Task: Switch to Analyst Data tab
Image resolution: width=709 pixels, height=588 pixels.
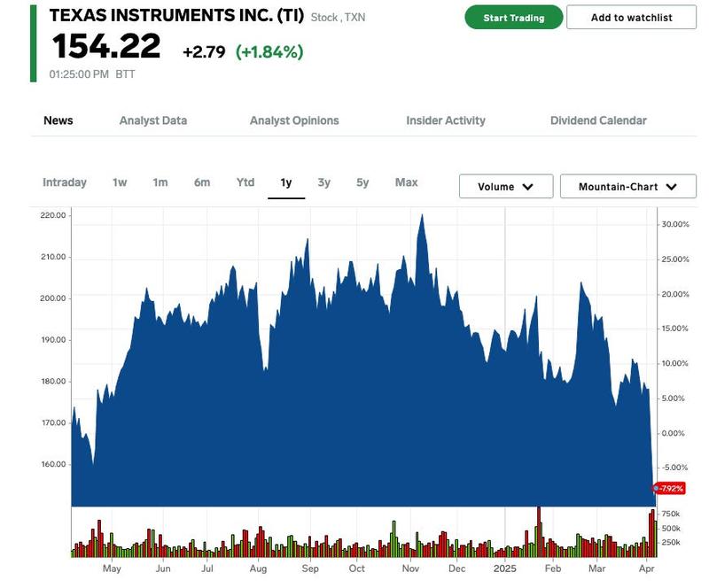Action: [x=153, y=120]
